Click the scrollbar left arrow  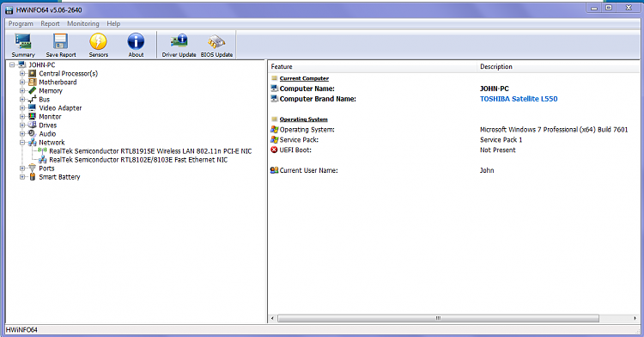click(273, 318)
